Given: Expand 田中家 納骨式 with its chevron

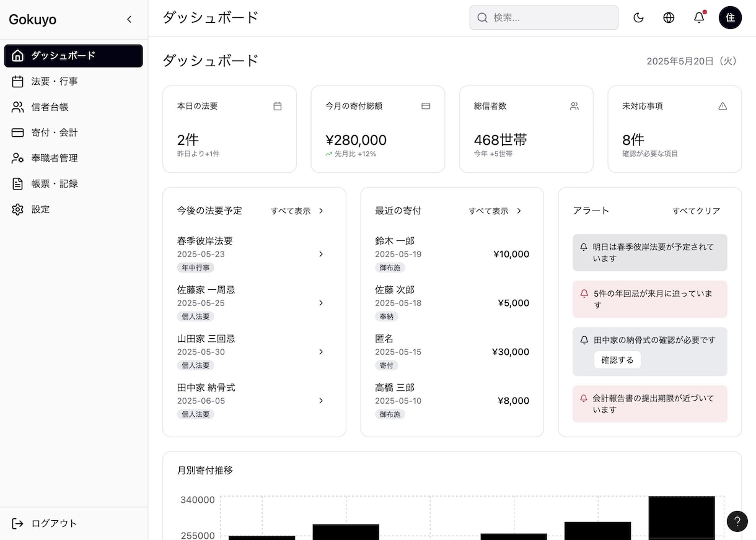Looking at the screenshot, I should 321,401.
